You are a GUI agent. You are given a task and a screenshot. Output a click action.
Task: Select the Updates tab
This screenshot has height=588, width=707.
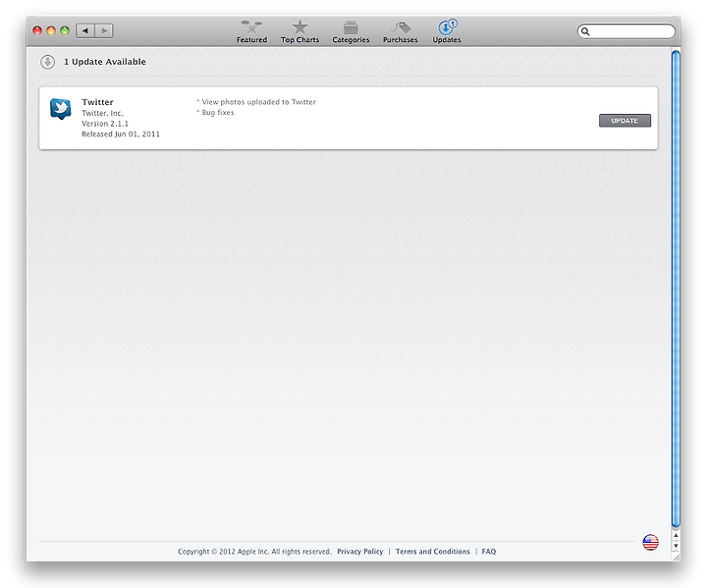(x=447, y=32)
